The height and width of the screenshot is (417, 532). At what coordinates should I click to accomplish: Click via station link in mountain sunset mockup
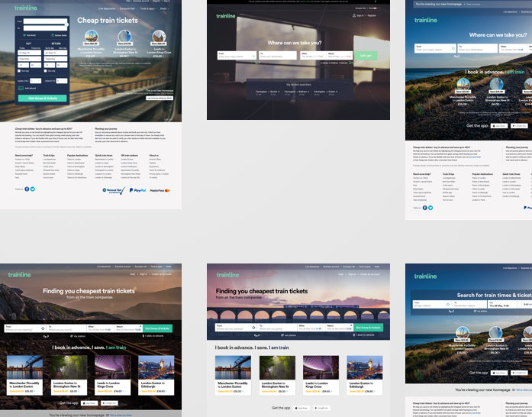point(78,336)
